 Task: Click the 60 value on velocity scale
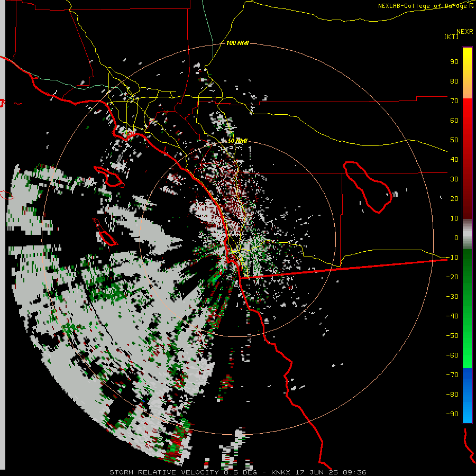(454, 120)
